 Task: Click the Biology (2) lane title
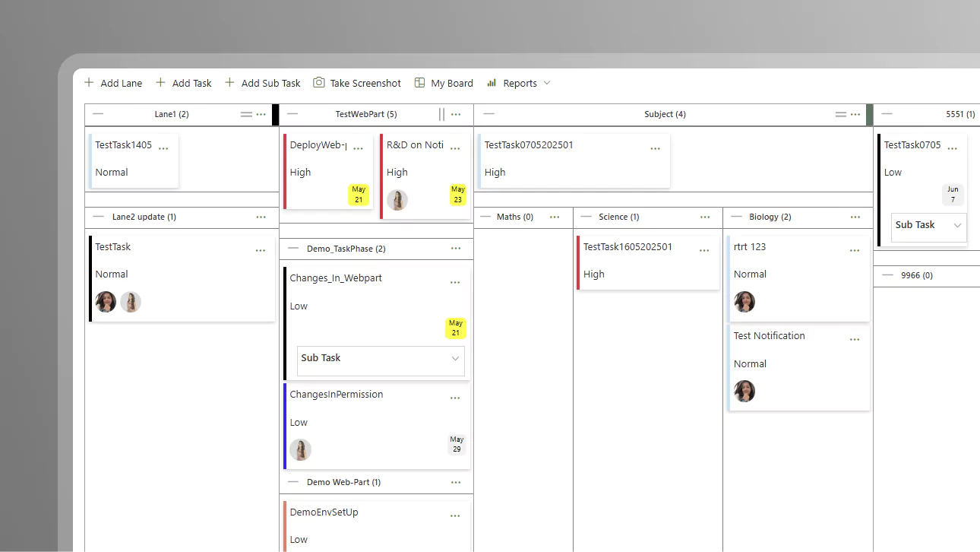[770, 217]
